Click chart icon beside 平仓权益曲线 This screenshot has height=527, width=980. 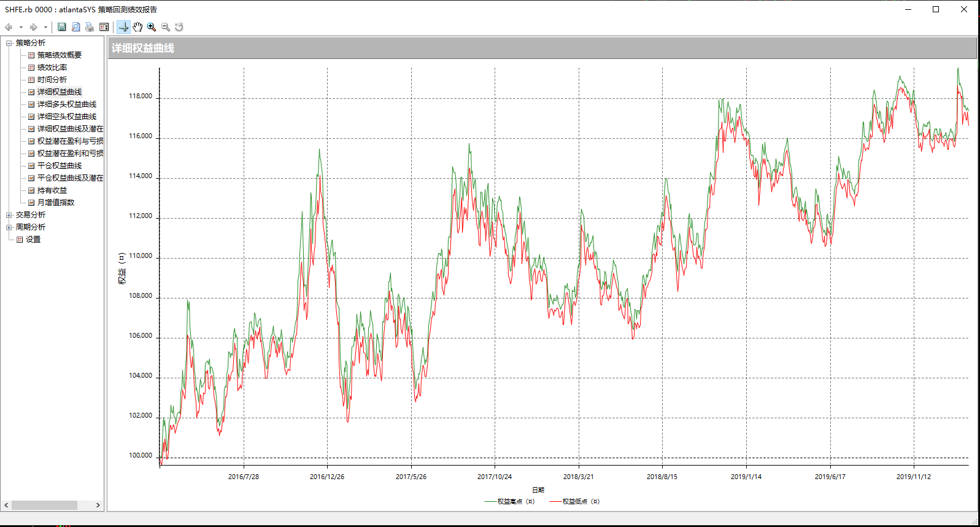[x=31, y=166]
